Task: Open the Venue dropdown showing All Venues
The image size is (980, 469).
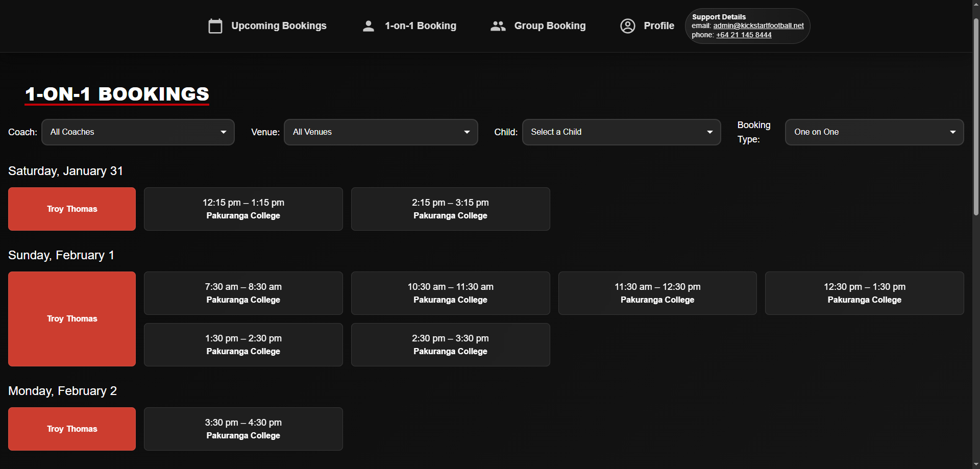Action: (x=380, y=132)
